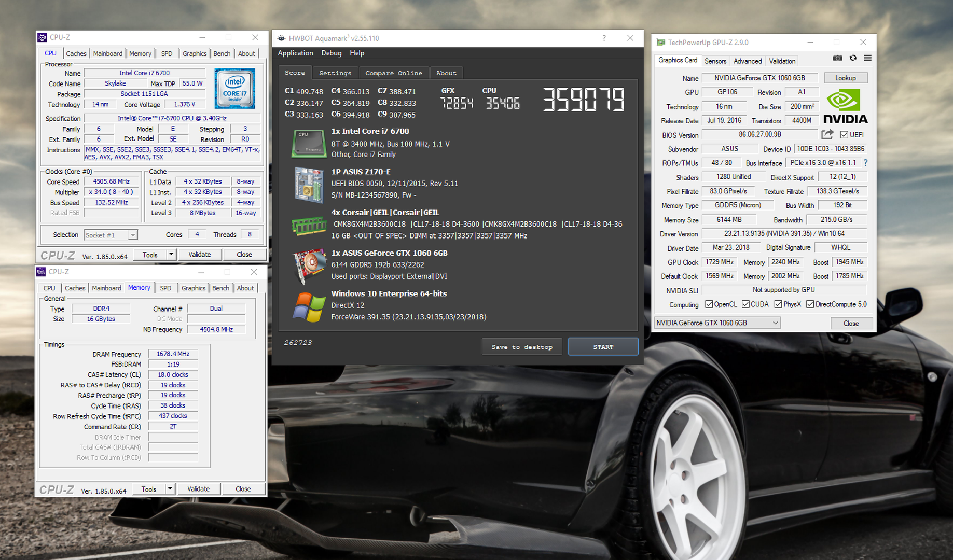
Task: Open SPD tab in upper CPU-Z window
Action: (167, 53)
